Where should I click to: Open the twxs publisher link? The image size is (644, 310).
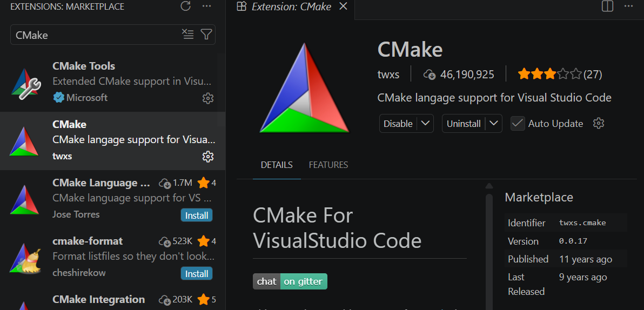click(x=388, y=75)
